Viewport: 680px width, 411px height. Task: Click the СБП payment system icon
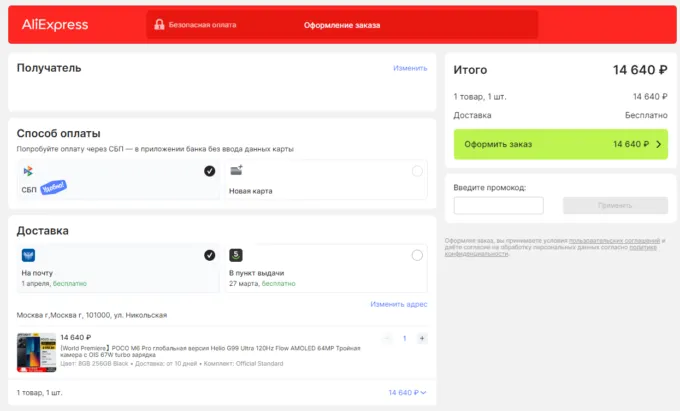click(28, 171)
